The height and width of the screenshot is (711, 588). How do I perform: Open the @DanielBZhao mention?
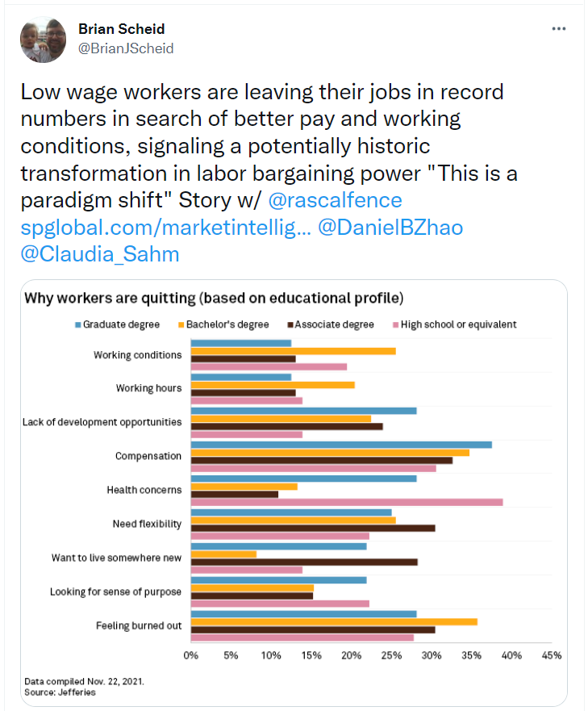coord(390,228)
